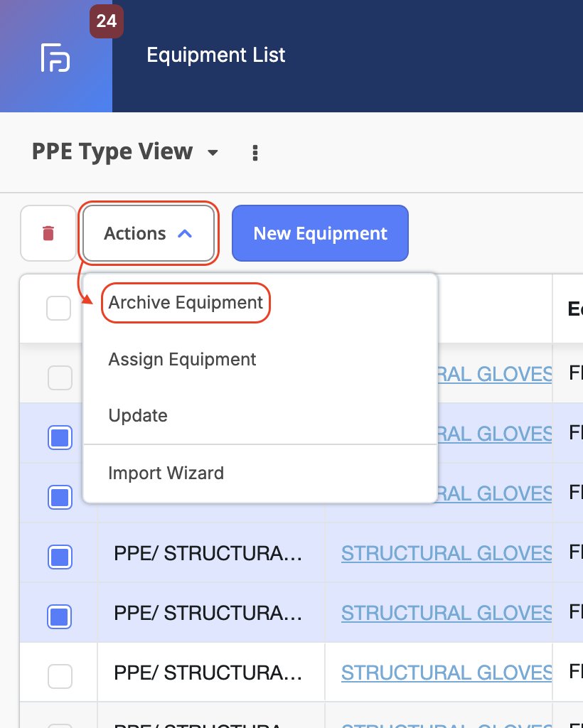The image size is (583, 728).
Task: Uncheck the fourth selected row checkbox
Action: pos(60,616)
